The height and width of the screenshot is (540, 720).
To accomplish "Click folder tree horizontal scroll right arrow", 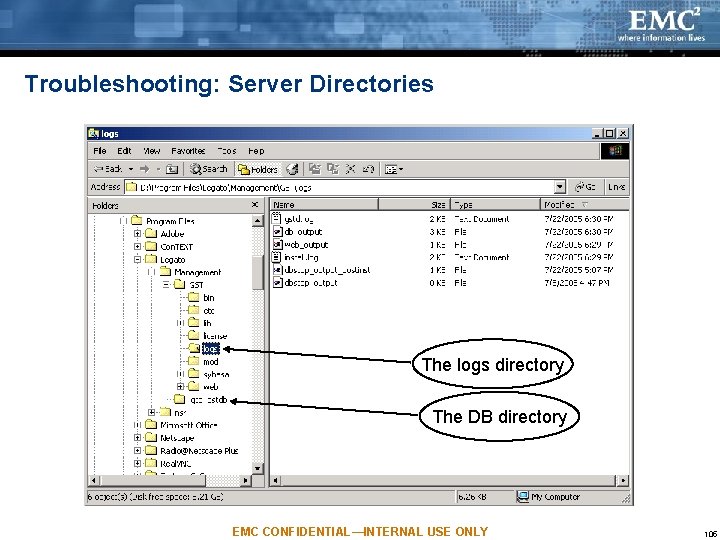I will click(x=246, y=480).
